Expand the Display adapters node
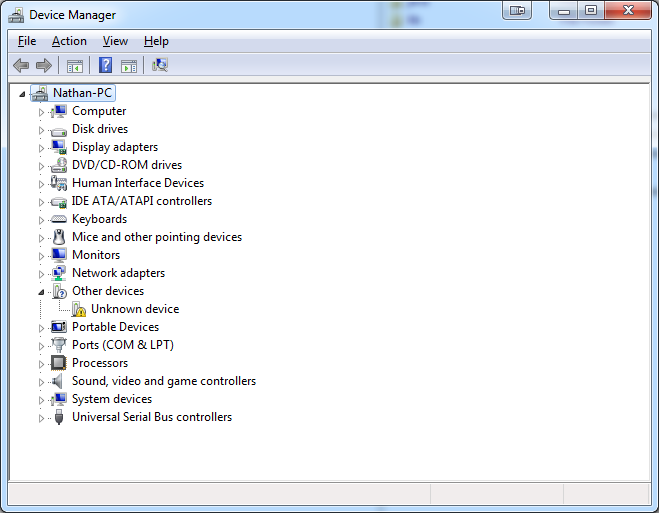The image size is (659, 513). pyautogui.click(x=42, y=148)
